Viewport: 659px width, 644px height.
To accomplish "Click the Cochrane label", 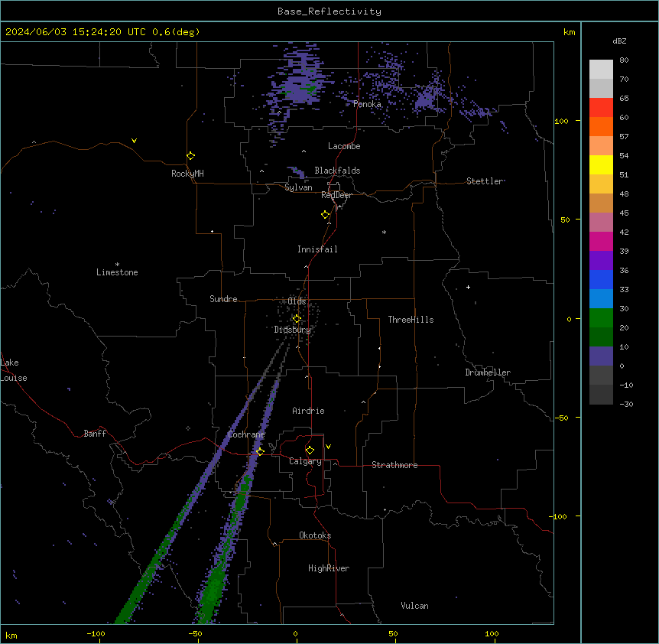I will [246, 434].
